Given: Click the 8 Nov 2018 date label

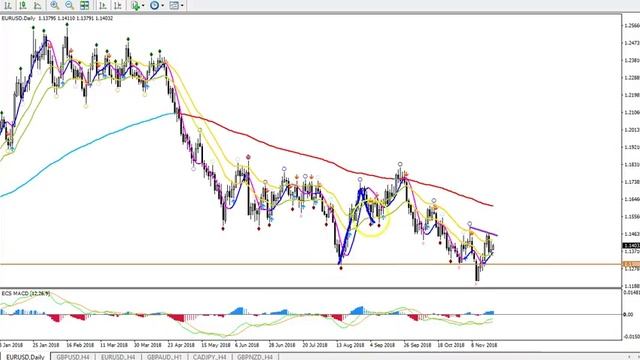Looking at the screenshot, I should (484, 345).
